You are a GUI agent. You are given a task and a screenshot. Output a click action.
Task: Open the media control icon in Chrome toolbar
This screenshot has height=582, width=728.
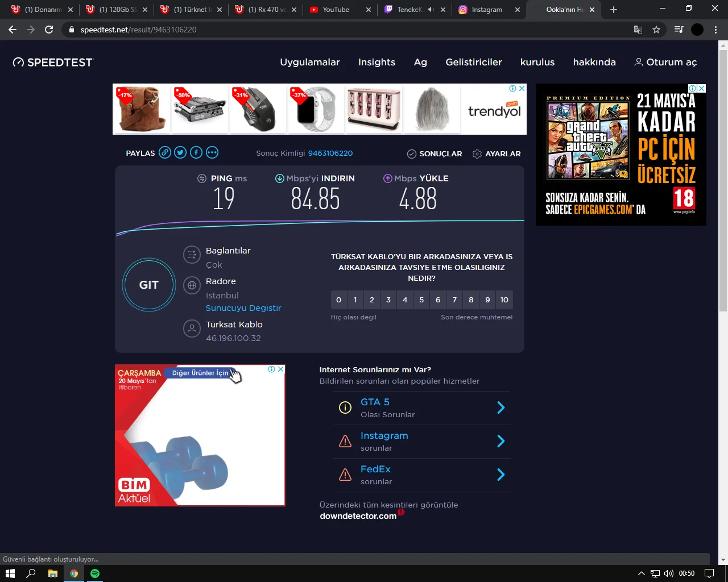(679, 30)
